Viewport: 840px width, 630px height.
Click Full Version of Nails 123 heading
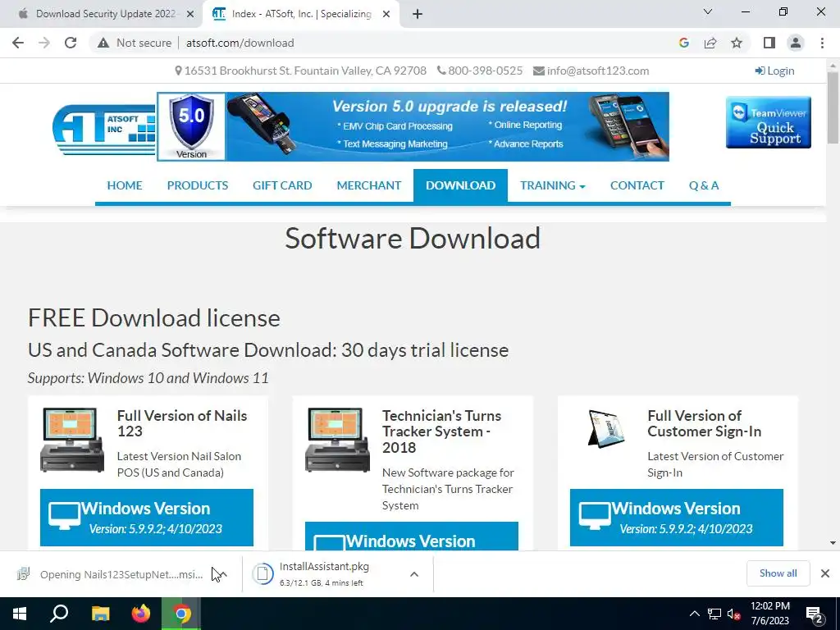pyautogui.click(x=182, y=423)
